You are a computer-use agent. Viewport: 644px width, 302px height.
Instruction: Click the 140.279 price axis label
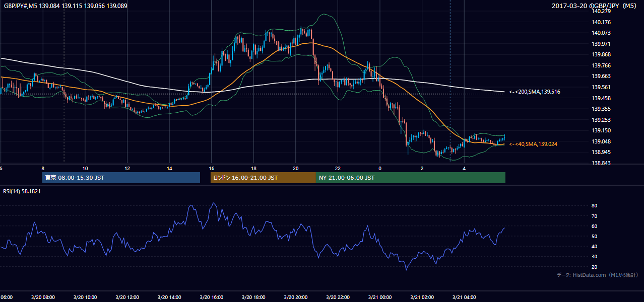click(x=602, y=11)
